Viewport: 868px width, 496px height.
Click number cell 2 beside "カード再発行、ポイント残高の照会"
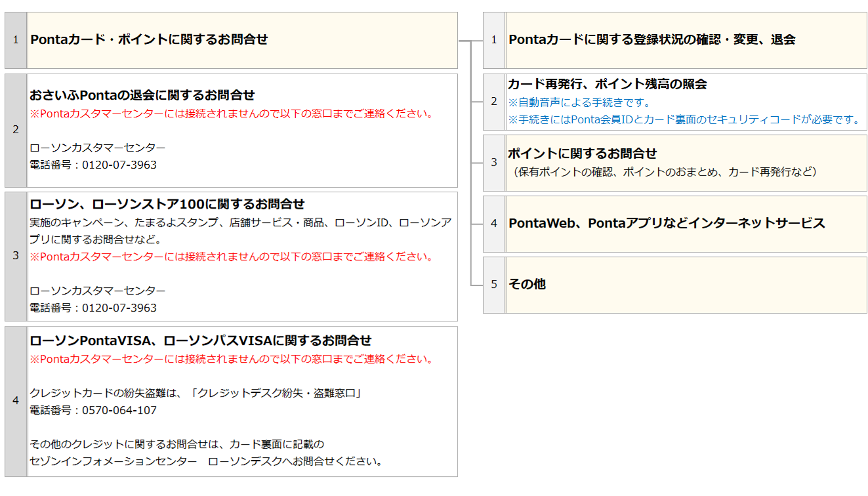tap(494, 102)
